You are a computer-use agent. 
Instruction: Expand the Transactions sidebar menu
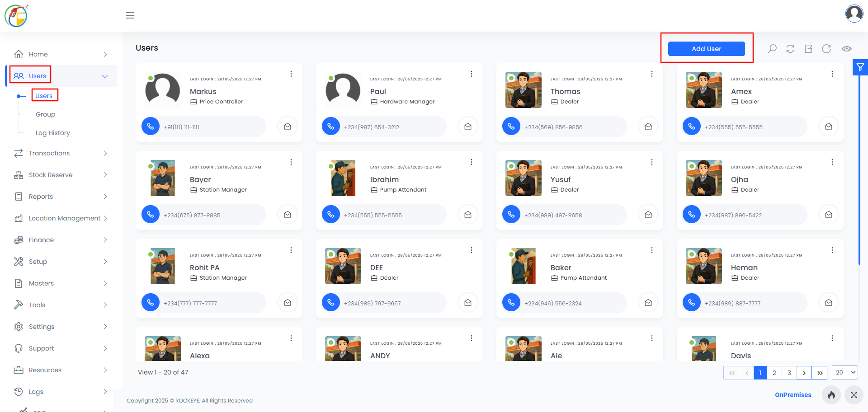point(61,153)
